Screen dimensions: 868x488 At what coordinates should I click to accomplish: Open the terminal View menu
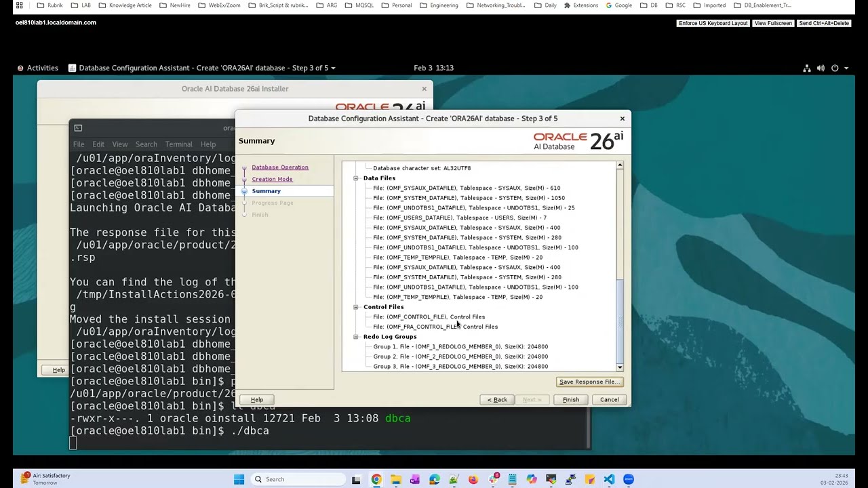tap(120, 144)
